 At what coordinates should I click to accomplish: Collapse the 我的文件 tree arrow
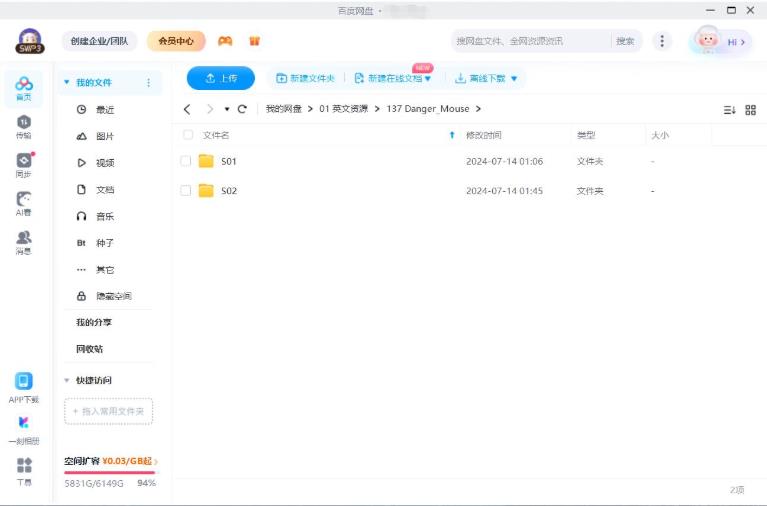[x=67, y=82]
